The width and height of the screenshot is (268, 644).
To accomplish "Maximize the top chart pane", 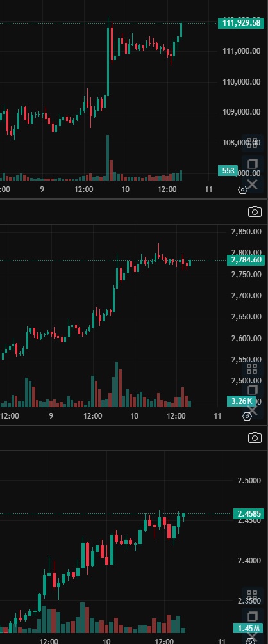I will pyautogui.click(x=251, y=164).
